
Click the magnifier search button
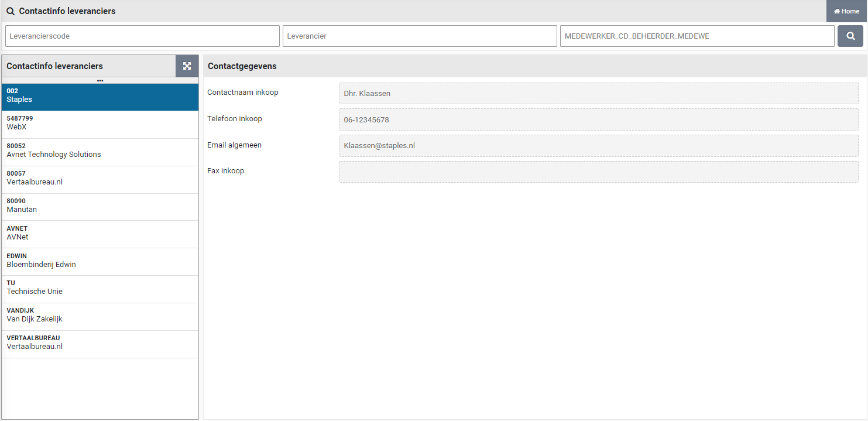tap(850, 36)
